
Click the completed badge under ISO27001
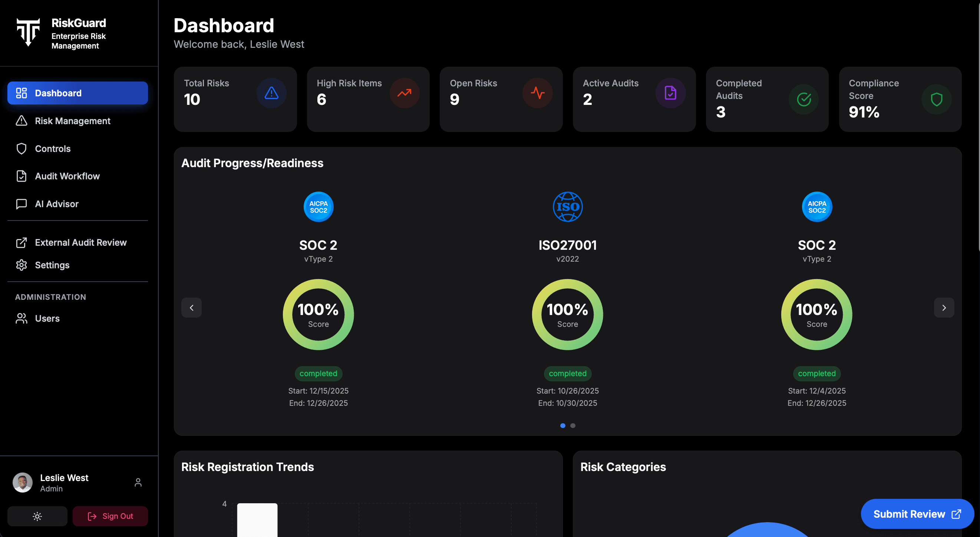[x=568, y=374]
